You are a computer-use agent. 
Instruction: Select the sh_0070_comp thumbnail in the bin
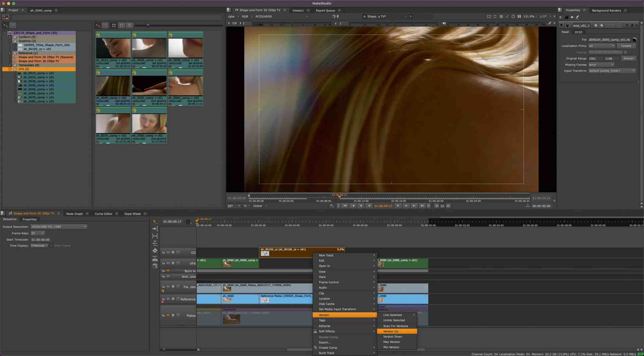click(x=113, y=123)
